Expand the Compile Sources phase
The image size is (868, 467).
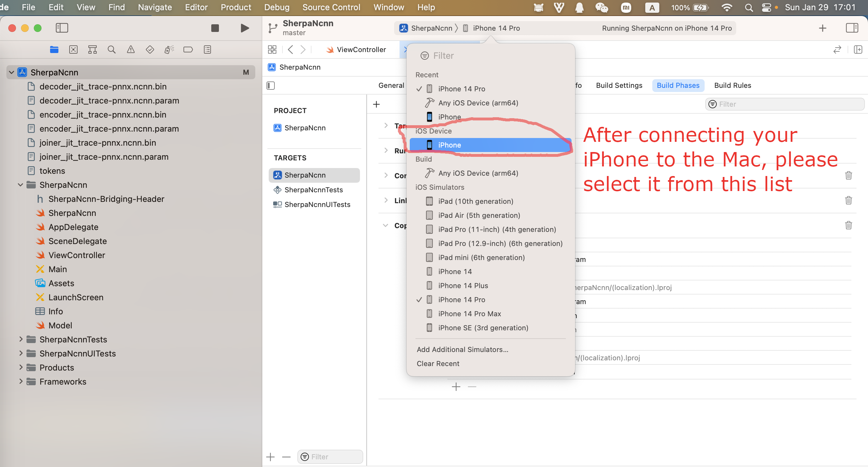pyautogui.click(x=386, y=175)
